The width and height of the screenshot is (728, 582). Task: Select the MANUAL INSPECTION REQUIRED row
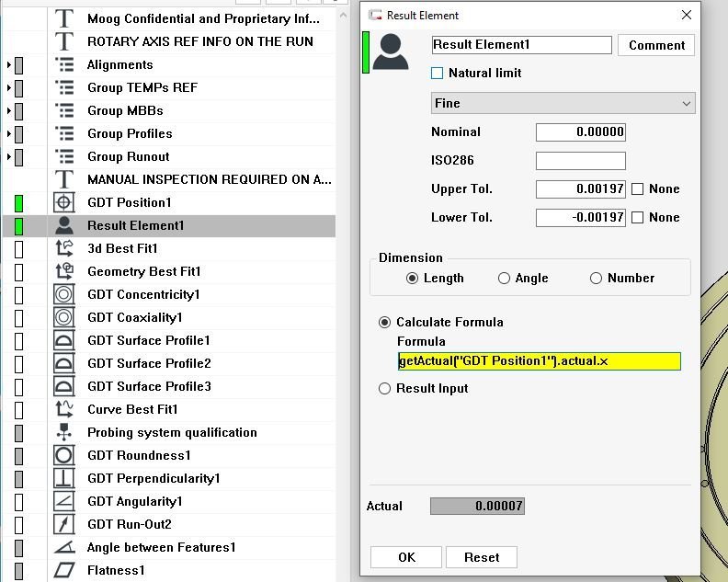(169, 180)
